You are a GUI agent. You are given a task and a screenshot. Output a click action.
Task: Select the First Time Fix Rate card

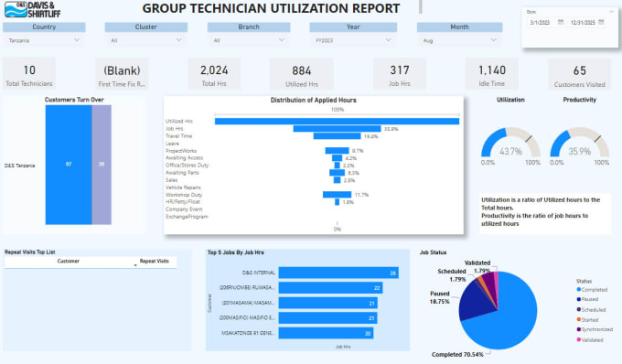click(x=122, y=74)
